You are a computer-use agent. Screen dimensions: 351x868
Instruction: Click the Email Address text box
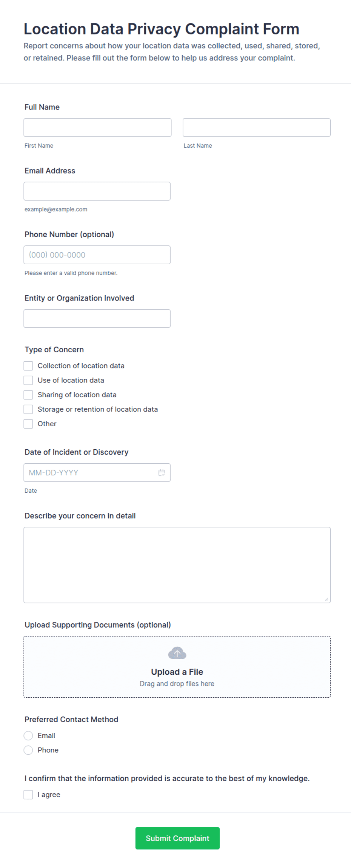click(x=97, y=191)
